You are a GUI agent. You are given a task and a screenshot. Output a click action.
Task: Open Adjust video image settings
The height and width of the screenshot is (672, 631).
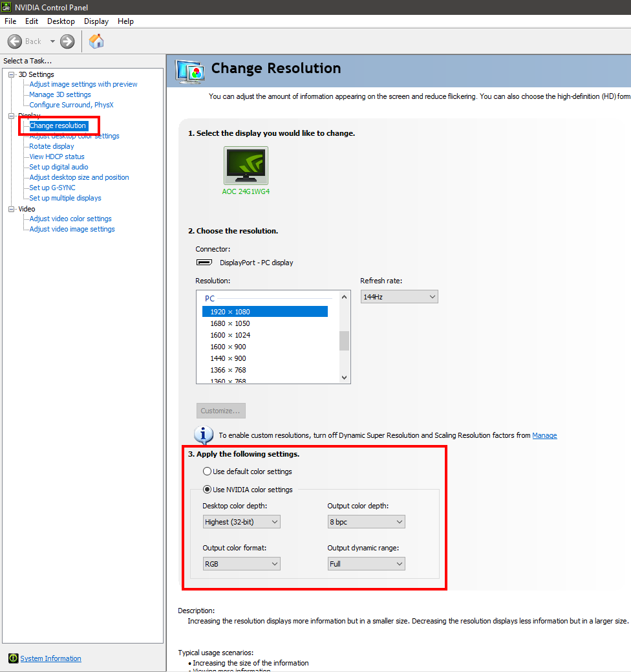click(x=72, y=230)
